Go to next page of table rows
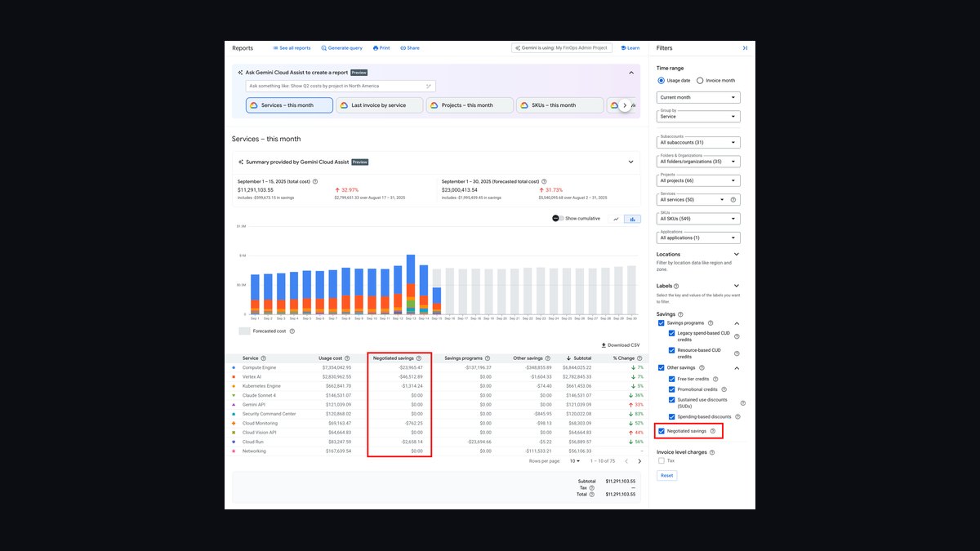Screen dimensions: 980x551 [639, 461]
